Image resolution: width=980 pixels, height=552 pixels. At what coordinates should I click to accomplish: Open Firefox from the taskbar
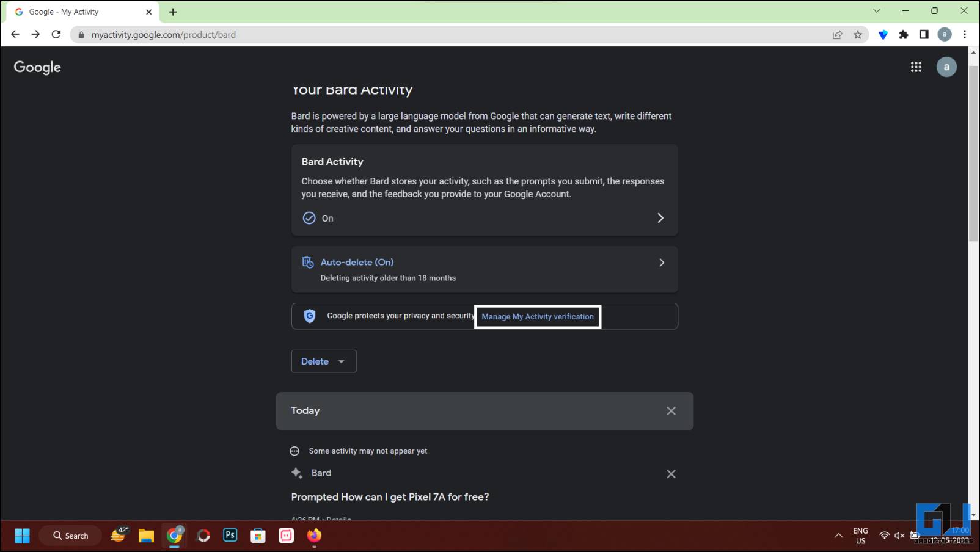click(x=314, y=536)
